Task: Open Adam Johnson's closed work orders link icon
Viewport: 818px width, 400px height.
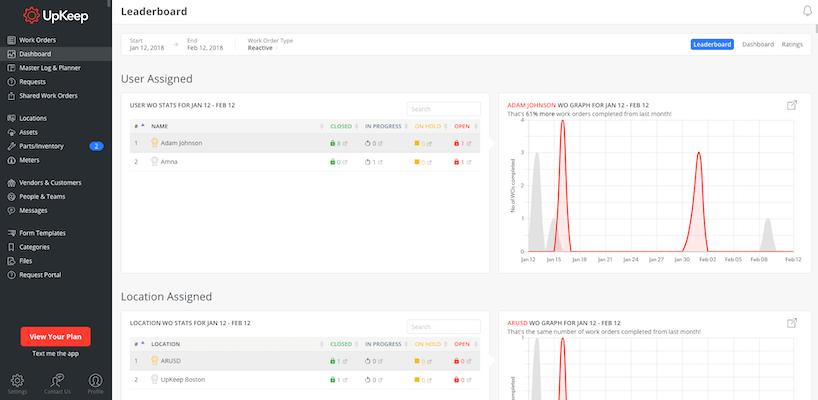Action: coord(346,144)
